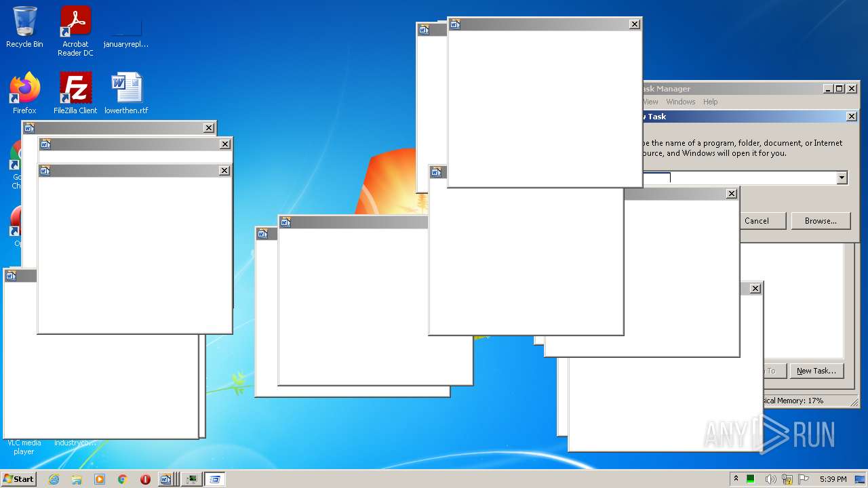The width and height of the screenshot is (868, 488).
Task: Open the Start menu
Action: [18, 479]
